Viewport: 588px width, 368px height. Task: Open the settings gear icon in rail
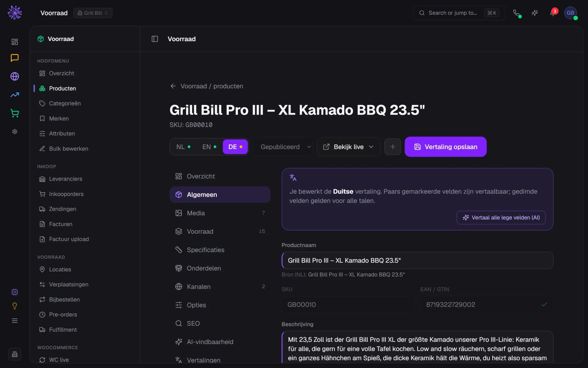pos(15,132)
